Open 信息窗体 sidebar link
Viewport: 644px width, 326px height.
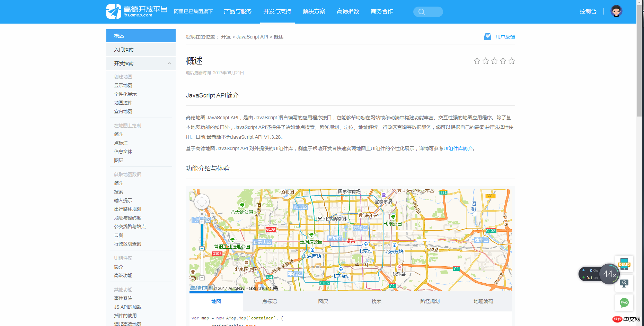pos(123,152)
